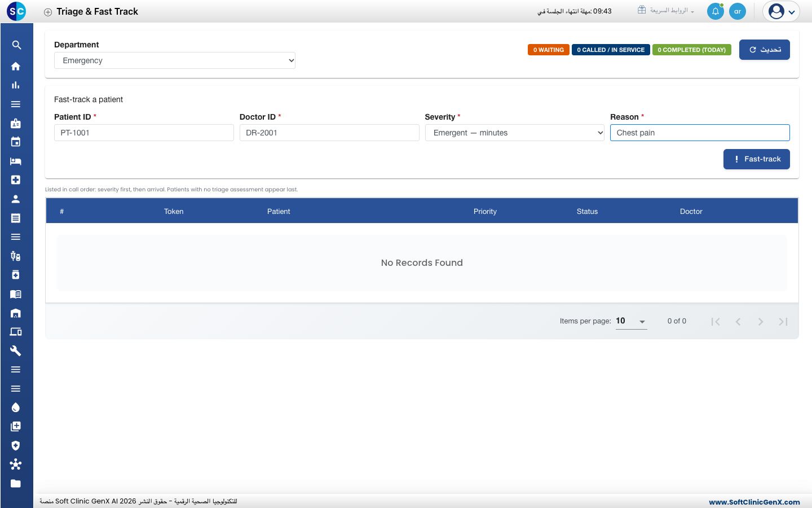This screenshot has height=508, width=812.
Task: Open the person icon in sidebar
Action: click(x=16, y=199)
